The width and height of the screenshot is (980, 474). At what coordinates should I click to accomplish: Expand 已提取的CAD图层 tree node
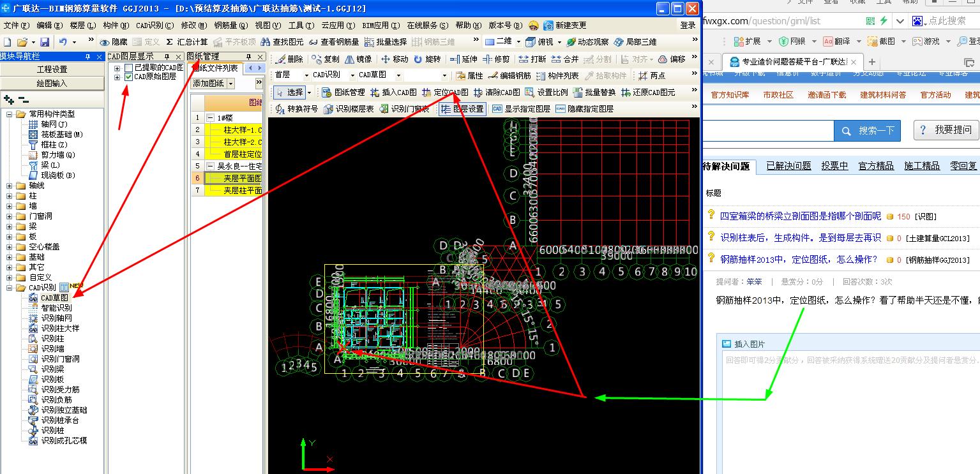point(117,68)
